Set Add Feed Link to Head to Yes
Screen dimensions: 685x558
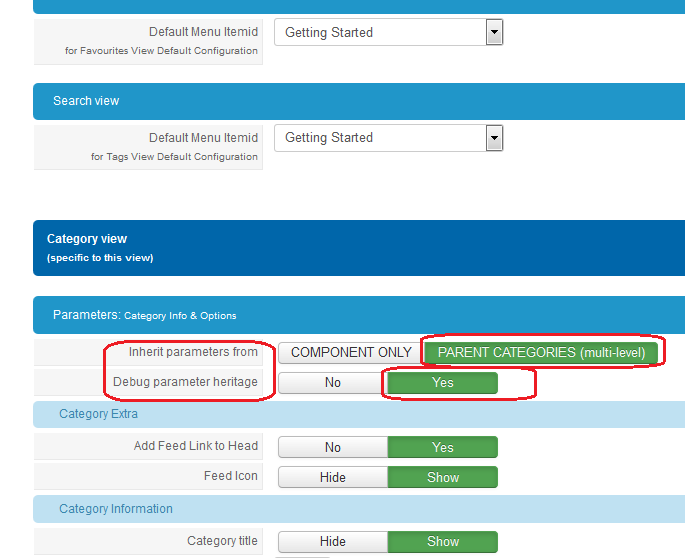pyautogui.click(x=442, y=448)
